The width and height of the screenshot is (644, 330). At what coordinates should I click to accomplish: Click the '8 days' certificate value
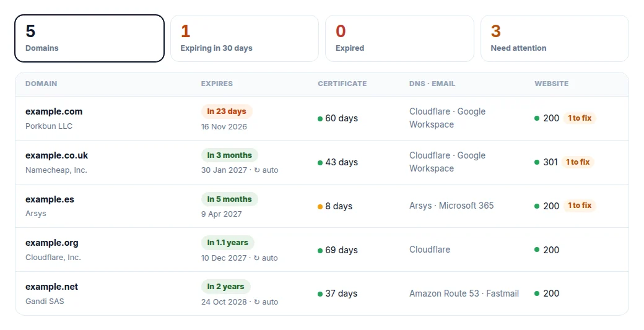[x=339, y=206]
